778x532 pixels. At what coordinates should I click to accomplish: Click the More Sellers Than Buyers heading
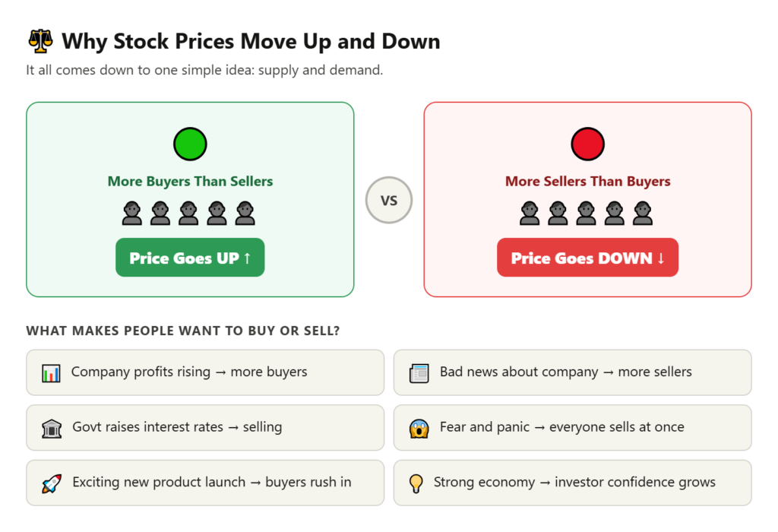(587, 182)
